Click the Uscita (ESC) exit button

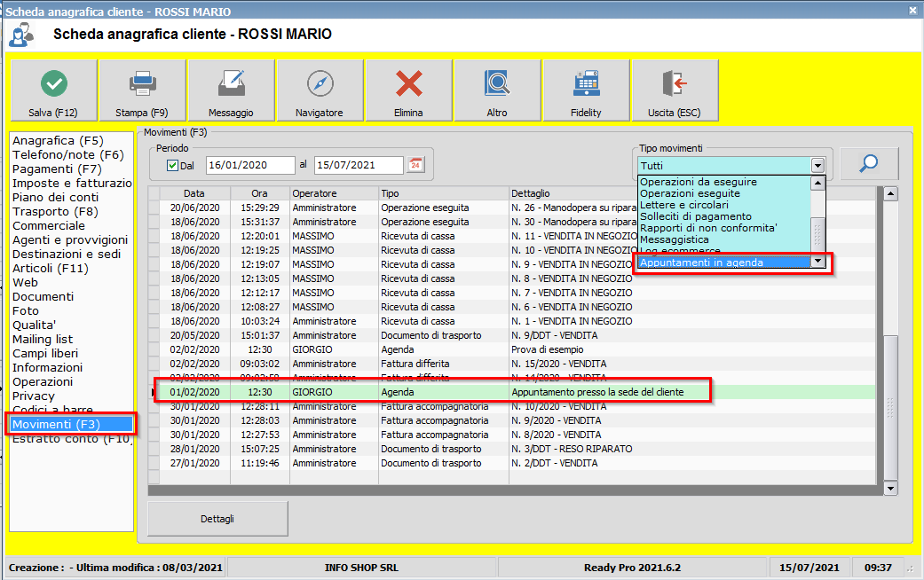pyautogui.click(x=675, y=90)
